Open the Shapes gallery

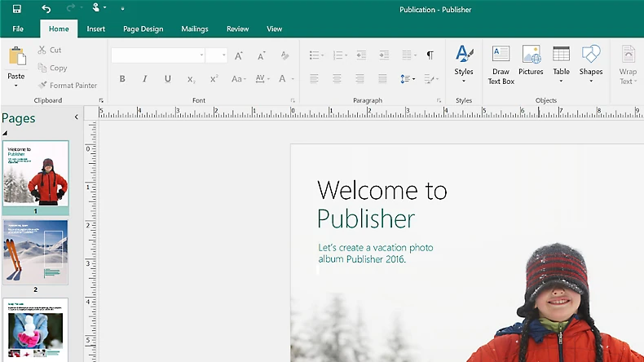(591, 64)
